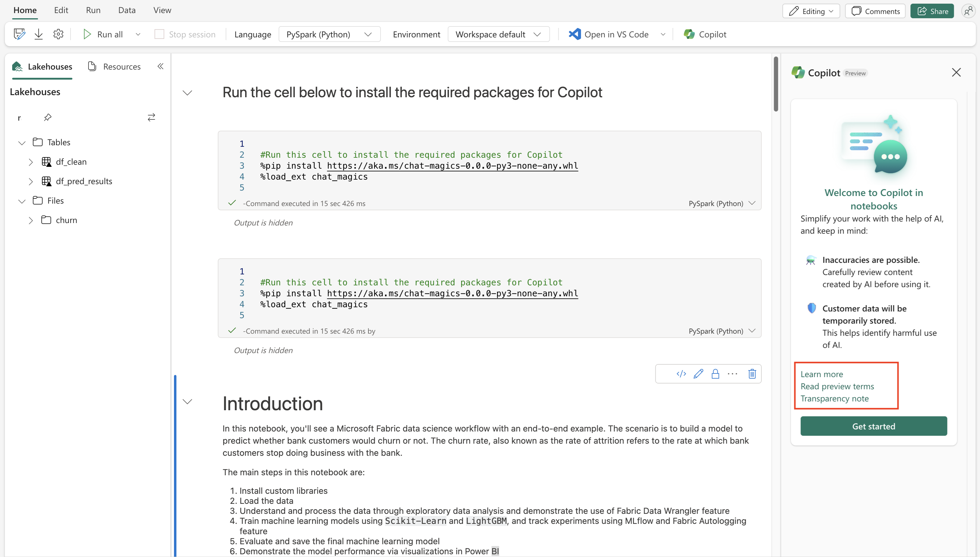This screenshot has height=557, width=980.
Task: Convert cell with code brackets icon
Action: click(681, 374)
